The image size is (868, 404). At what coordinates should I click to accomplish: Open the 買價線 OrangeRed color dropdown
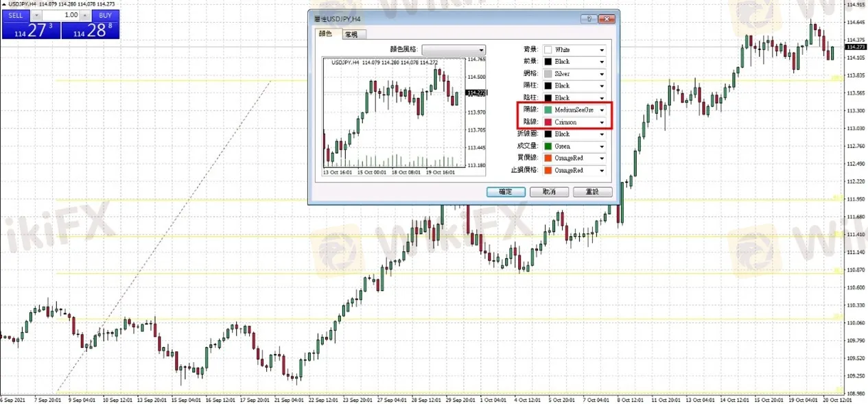click(x=574, y=158)
